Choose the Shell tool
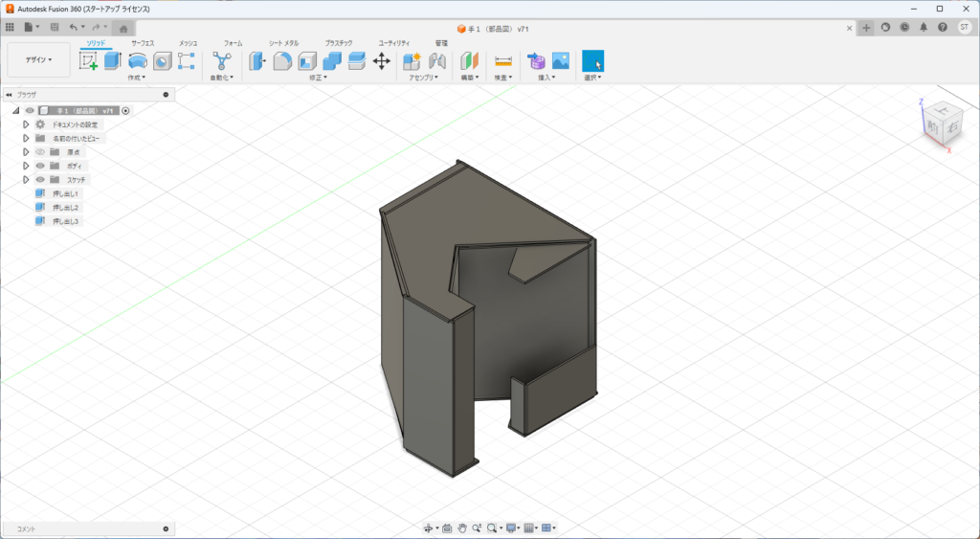980x539 pixels. 307,60
